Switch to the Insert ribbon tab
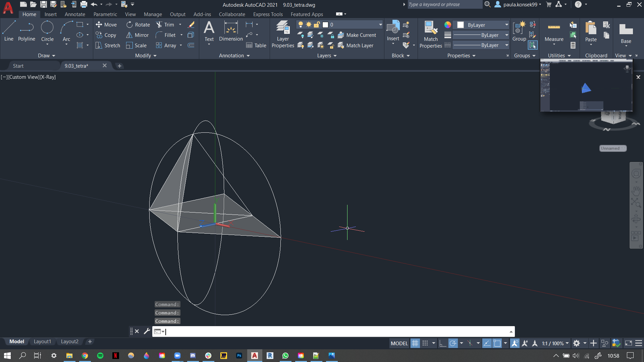The width and height of the screenshot is (644, 362). point(51,14)
